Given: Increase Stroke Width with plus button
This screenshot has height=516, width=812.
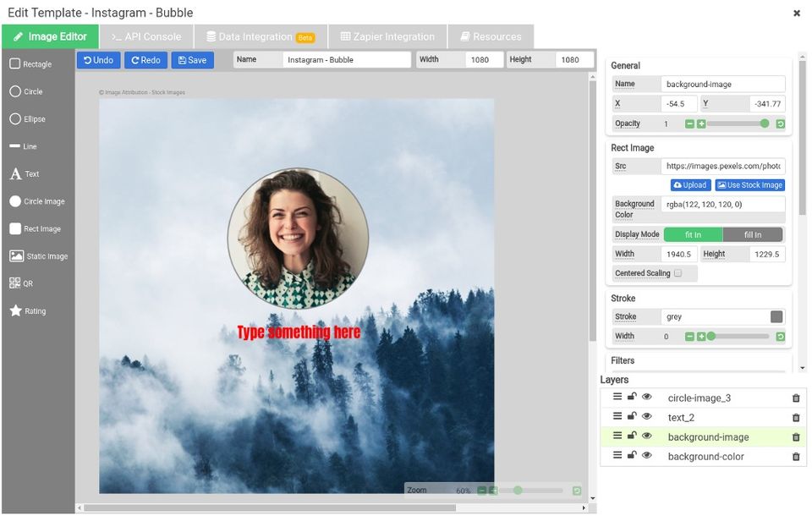Looking at the screenshot, I should click(701, 337).
